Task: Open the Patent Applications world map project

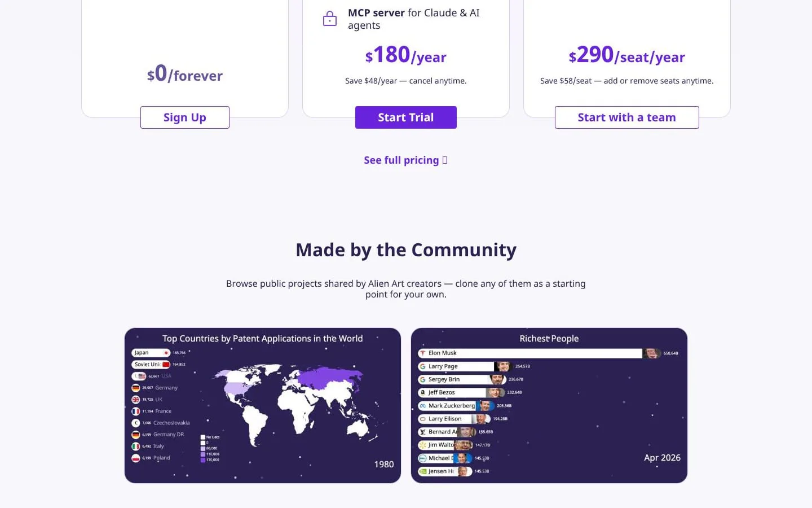Action: click(x=263, y=405)
